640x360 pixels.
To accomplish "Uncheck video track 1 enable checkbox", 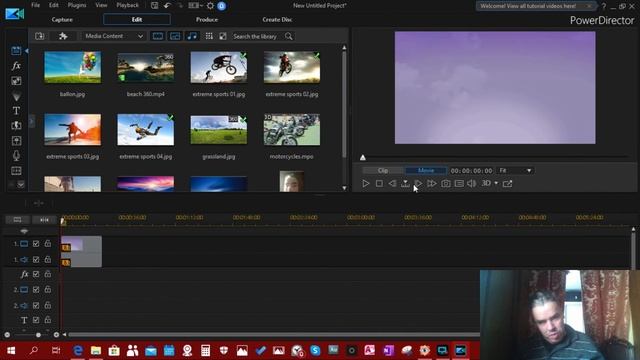I will (x=36, y=244).
